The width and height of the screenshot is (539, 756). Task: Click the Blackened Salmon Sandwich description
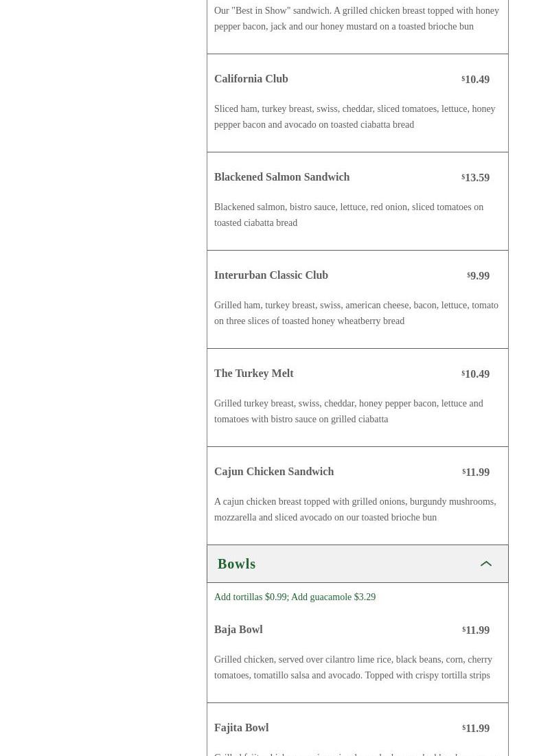(x=349, y=215)
